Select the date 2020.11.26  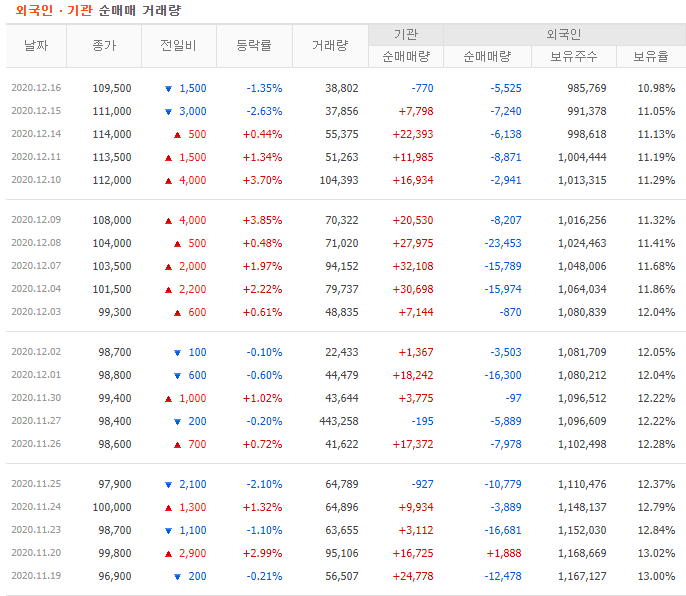coord(36,444)
